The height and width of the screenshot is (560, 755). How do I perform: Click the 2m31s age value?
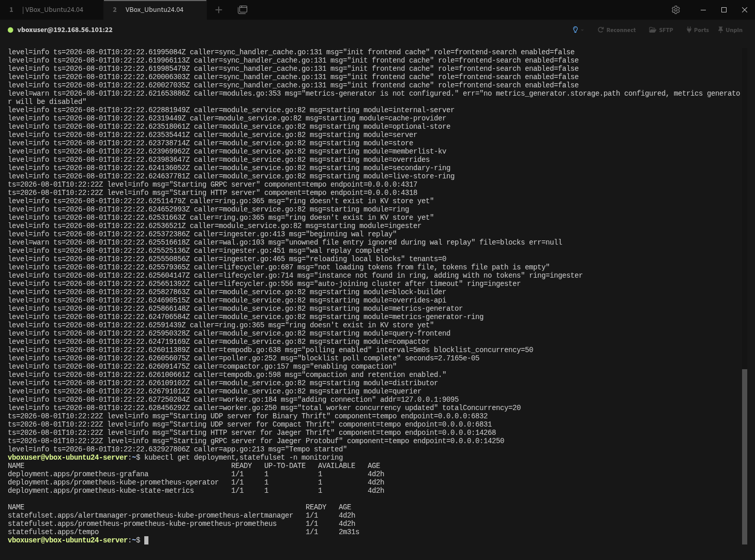pyautogui.click(x=349, y=532)
